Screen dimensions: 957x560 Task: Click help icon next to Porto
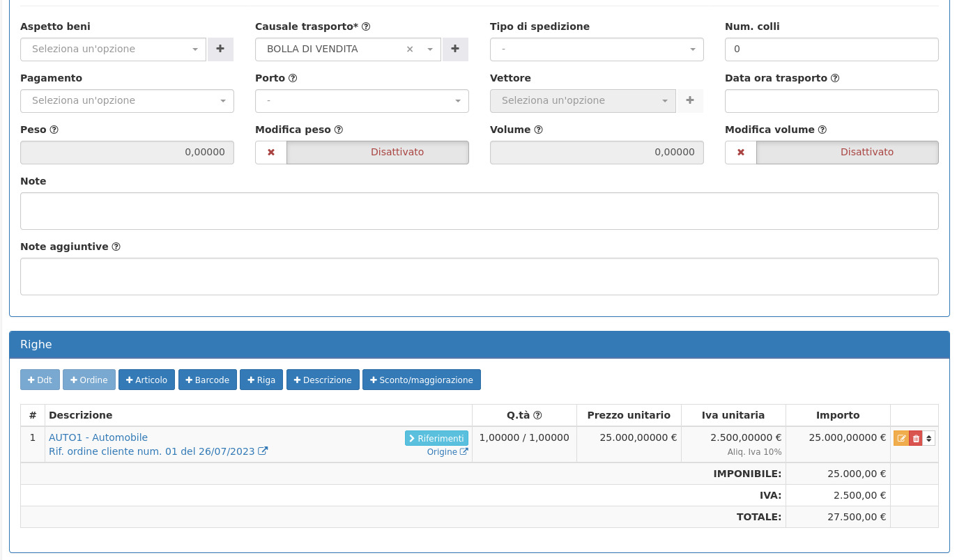pos(293,79)
